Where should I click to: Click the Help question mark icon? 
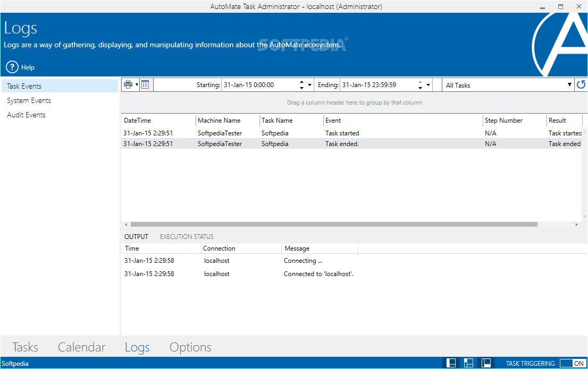click(12, 67)
